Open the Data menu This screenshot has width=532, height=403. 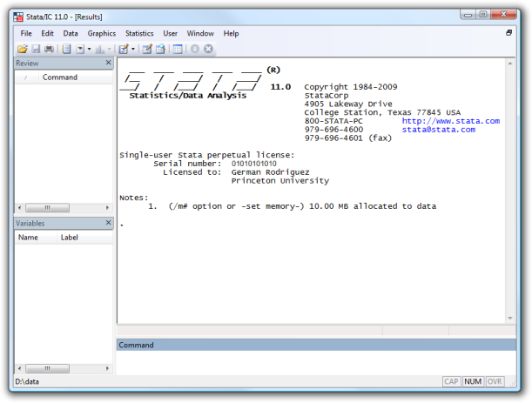coord(71,33)
